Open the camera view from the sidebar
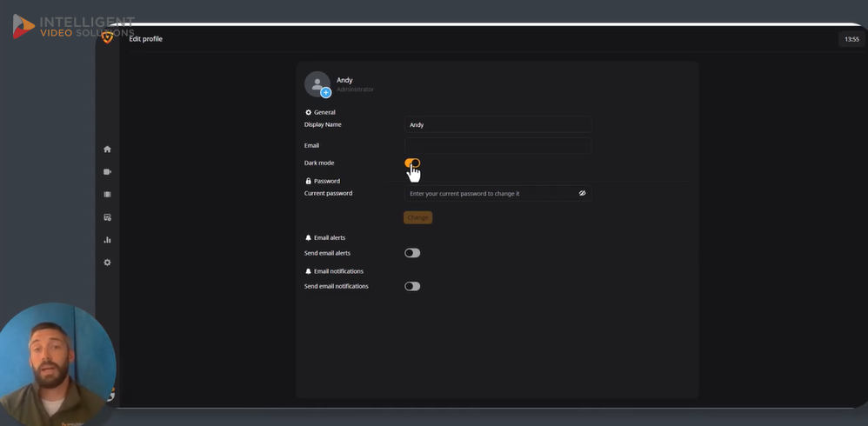The image size is (868, 426). (107, 172)
